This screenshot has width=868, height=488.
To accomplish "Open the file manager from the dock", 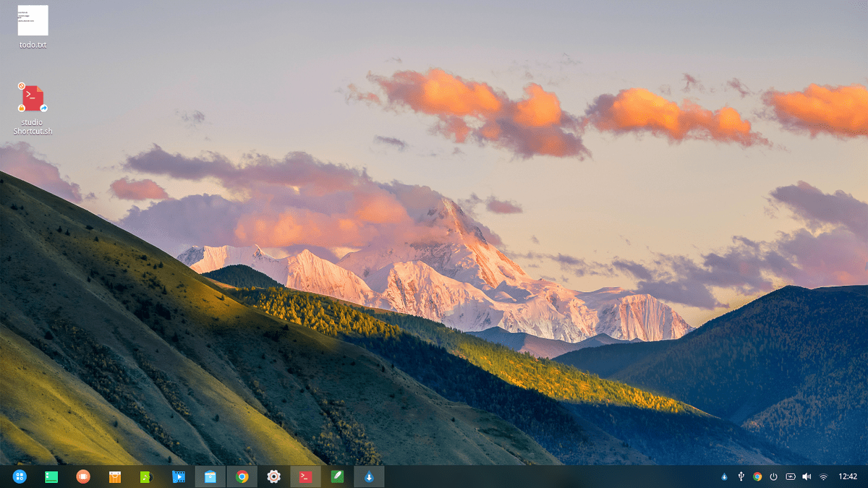I will click(x=210, y=476).
